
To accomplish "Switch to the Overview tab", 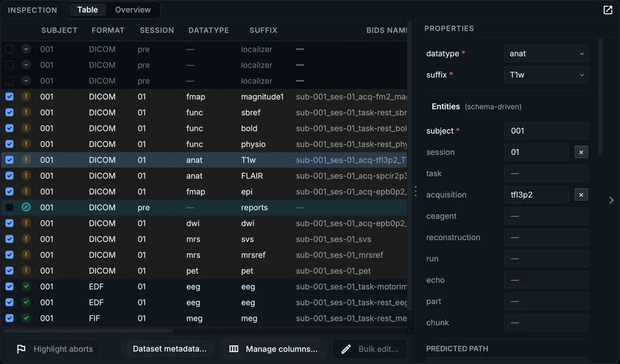I will [x=133, y=10].
